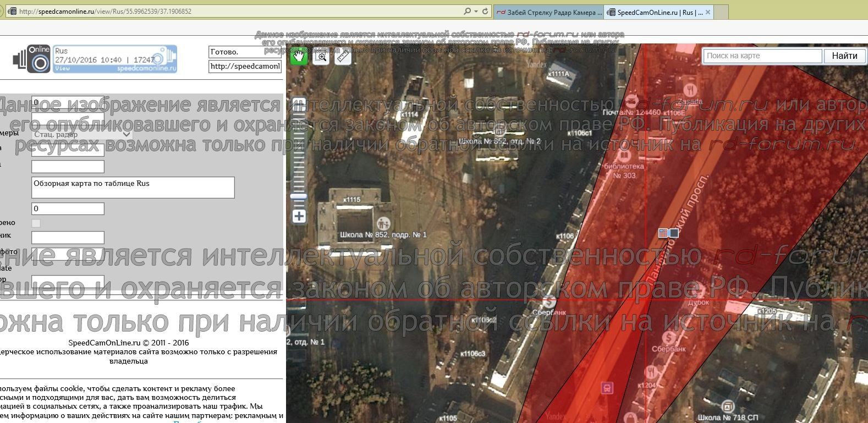Click the site favicon in the address bar

pyautogui.click(x=12, y=12)
